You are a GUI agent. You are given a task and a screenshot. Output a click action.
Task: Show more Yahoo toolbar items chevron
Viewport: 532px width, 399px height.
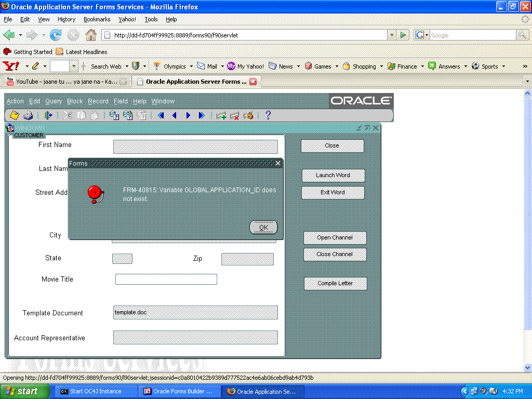click(525, 66)
